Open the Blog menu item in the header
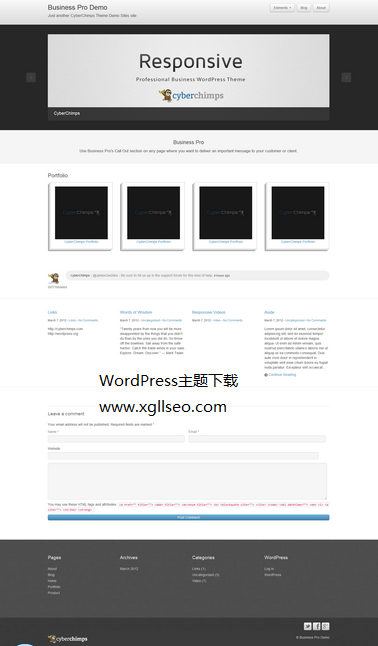The height and width of the screenshot is (646, 378). tap(304, 8)
